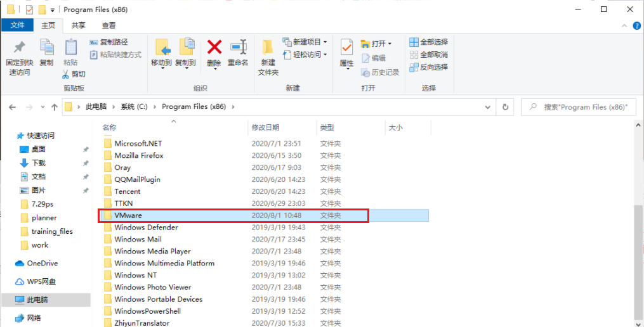Screen dimensions: 644x327
Task: Click the Back navigation arrow
Action: click(12, 107)
